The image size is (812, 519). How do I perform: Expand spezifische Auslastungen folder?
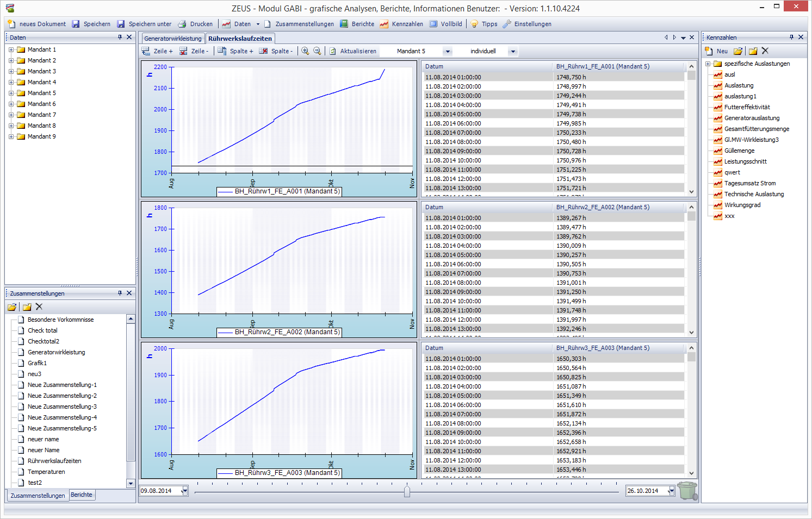[709, 64]
